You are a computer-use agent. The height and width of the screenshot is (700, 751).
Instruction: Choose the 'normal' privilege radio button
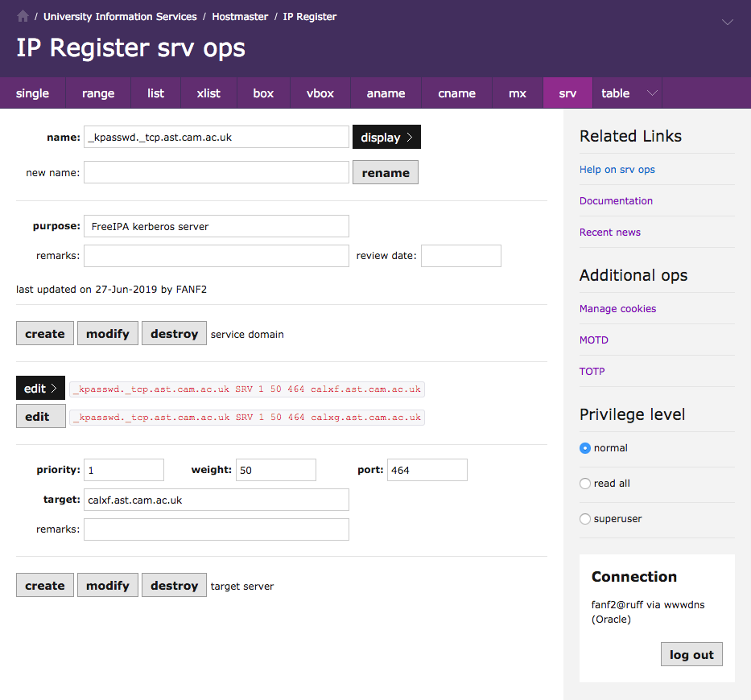pyautogui.click(x=585, y=448)
